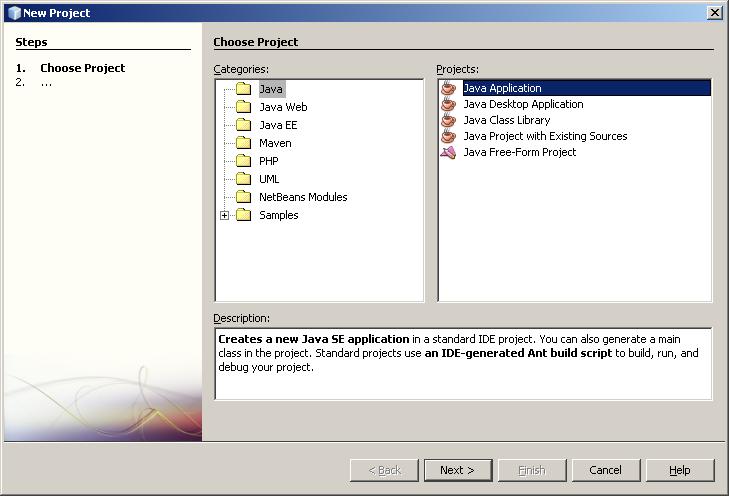This screenshot has width=729, height=496.
Task: Select the Samples category label
Action: tap(278, 215)
